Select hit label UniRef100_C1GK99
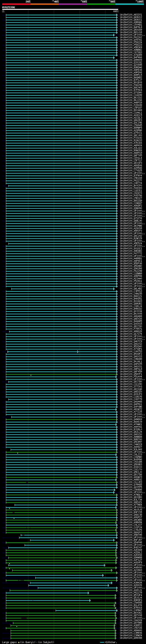 click(x=131, y=95)
